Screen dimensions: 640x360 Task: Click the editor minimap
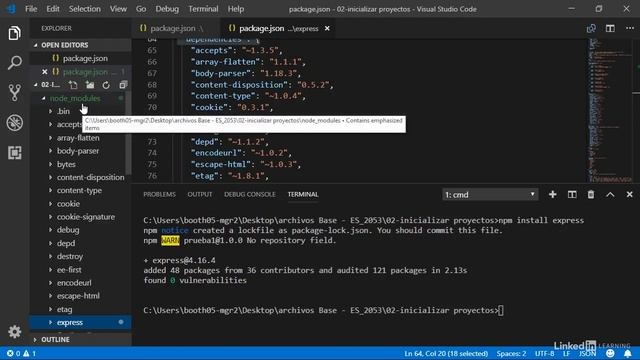pyautogui.click(x=611, y=110)
